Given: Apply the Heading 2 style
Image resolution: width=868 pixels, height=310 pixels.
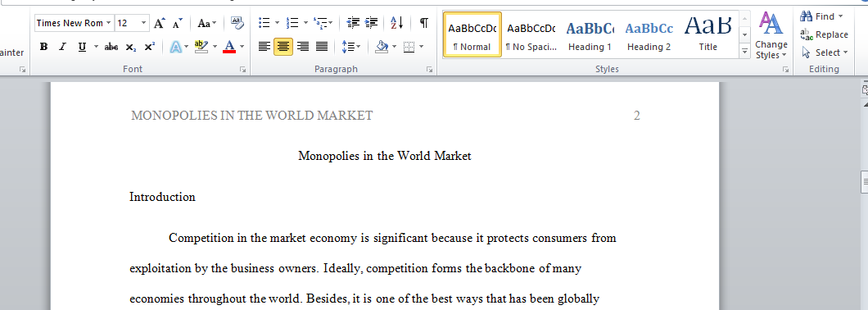Looking at the screenshot, I should tap(649, 34).
